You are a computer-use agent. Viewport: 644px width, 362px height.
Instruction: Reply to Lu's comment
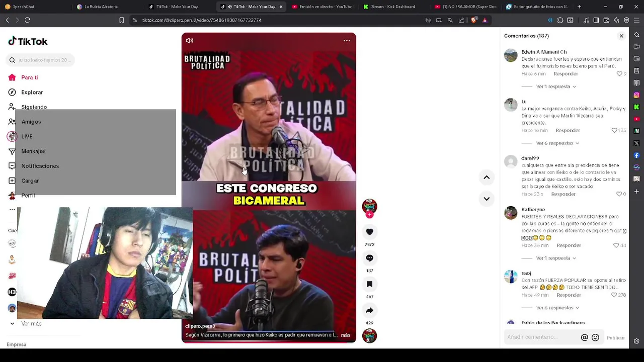tap(568, 130)
